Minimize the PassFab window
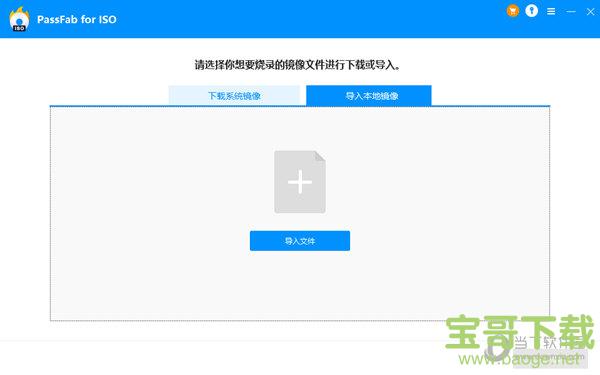 (571, 11)
